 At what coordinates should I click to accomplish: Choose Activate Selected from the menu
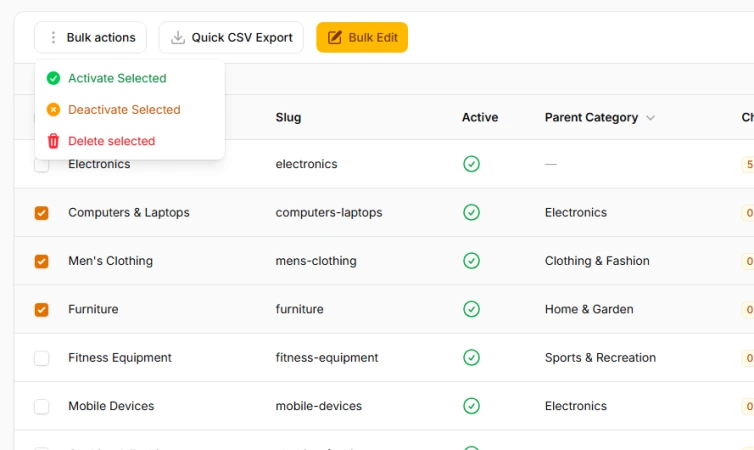pos(117,78)
